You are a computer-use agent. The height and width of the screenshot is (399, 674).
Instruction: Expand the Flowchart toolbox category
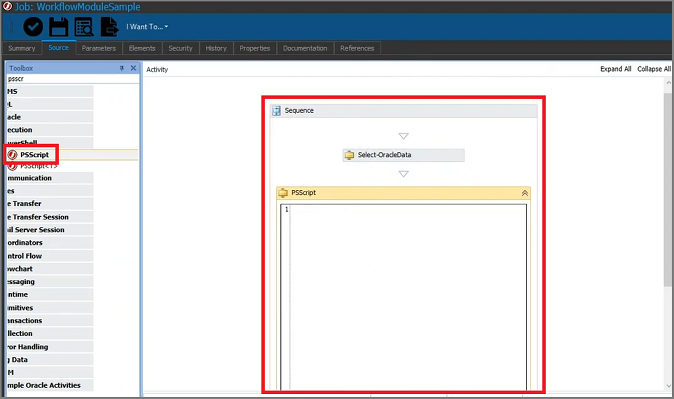tap(50, 269)
